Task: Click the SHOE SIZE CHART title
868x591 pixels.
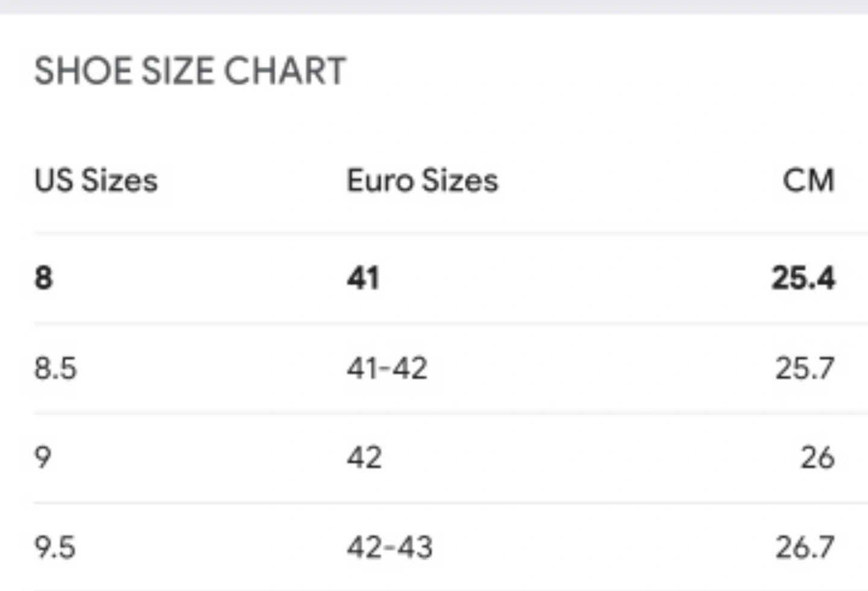Action: pyautogui.click(x=190, y=71)
